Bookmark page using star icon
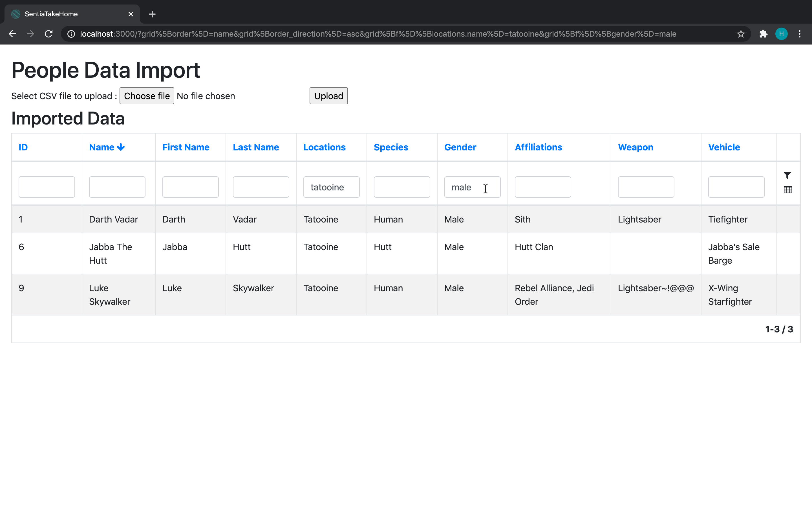The height and width of the screenshot is (507, 812). (741, 34)
